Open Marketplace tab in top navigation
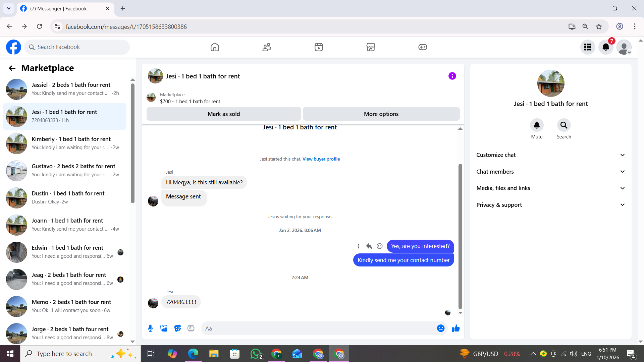The image size is (644, 362). (x=371, y=47)
